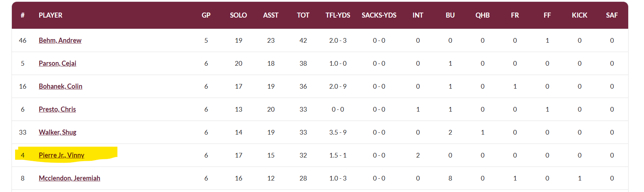
Task: Click the KICK column header
Action: coord(579,15)
